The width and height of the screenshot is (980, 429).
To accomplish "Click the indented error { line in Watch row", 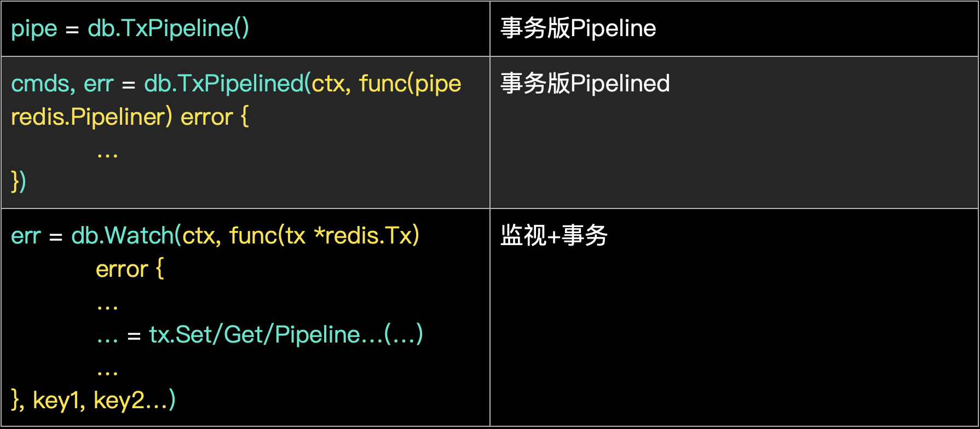I will click(x=130, y=269).
